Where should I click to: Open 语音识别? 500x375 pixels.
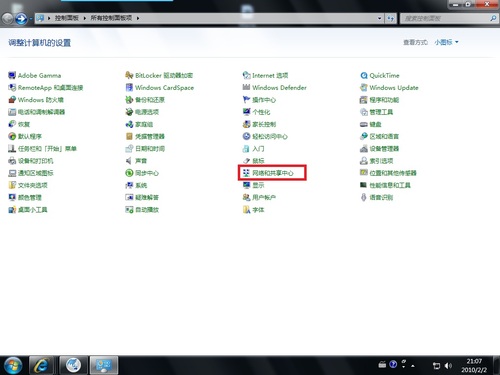(x=376, y=197)
